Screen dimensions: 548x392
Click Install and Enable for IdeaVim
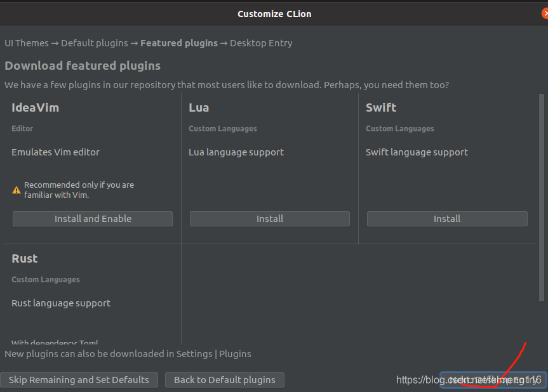(93, 219)
